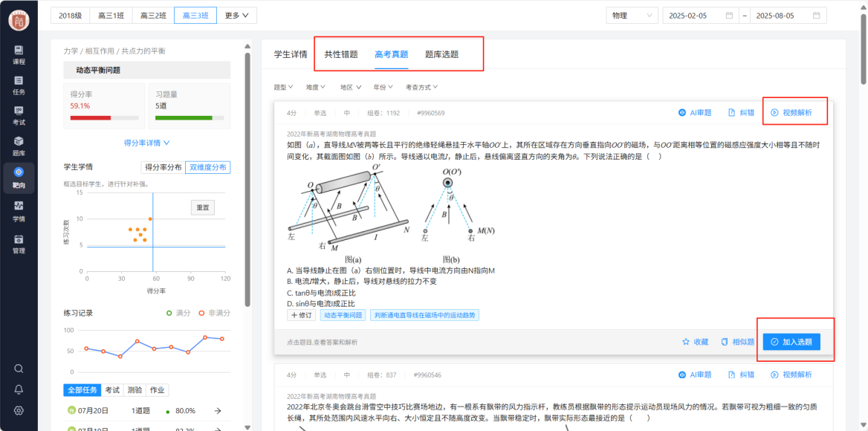
Task: Open the 管理 sidebar icon
Action: [19, 243]
